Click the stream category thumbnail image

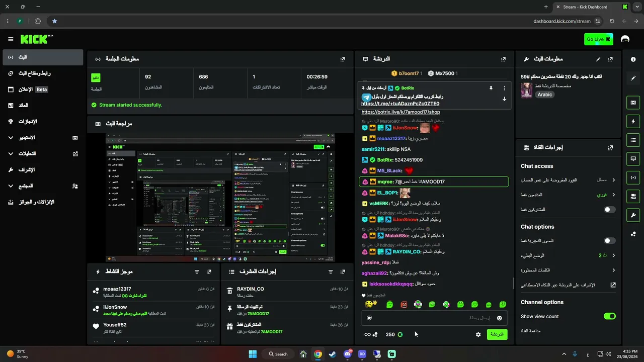pyautogui.click(x=526, y=90)
